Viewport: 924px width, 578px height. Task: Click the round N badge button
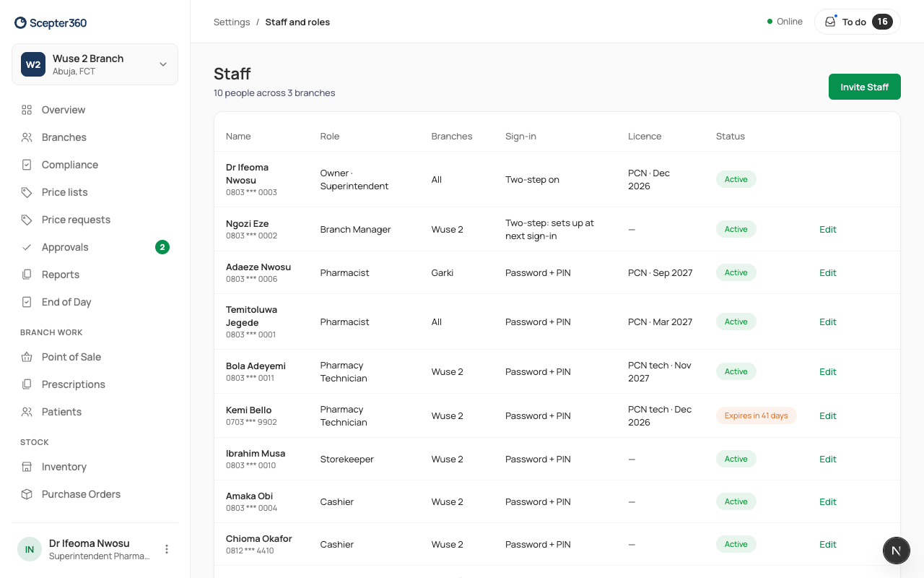pos(897,551)
